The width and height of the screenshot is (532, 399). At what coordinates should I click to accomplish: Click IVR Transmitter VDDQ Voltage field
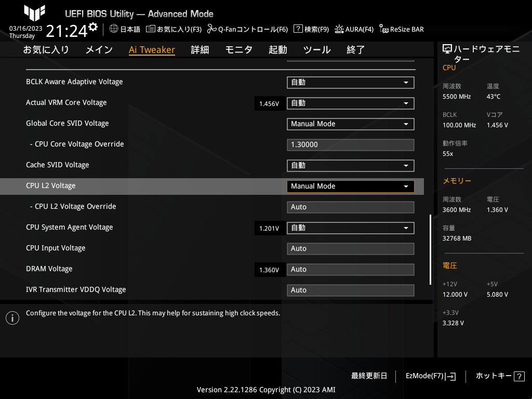point(351,290)
